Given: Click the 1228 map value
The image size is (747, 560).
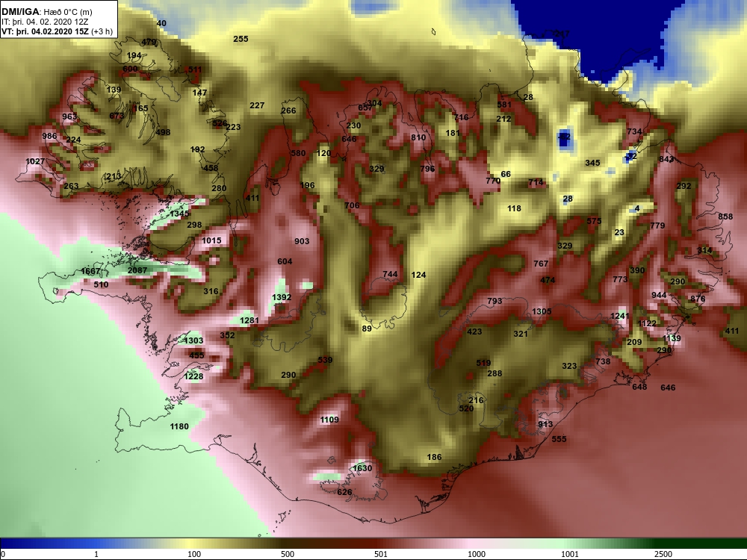Looking at the screenshot, I should [193, 376].
